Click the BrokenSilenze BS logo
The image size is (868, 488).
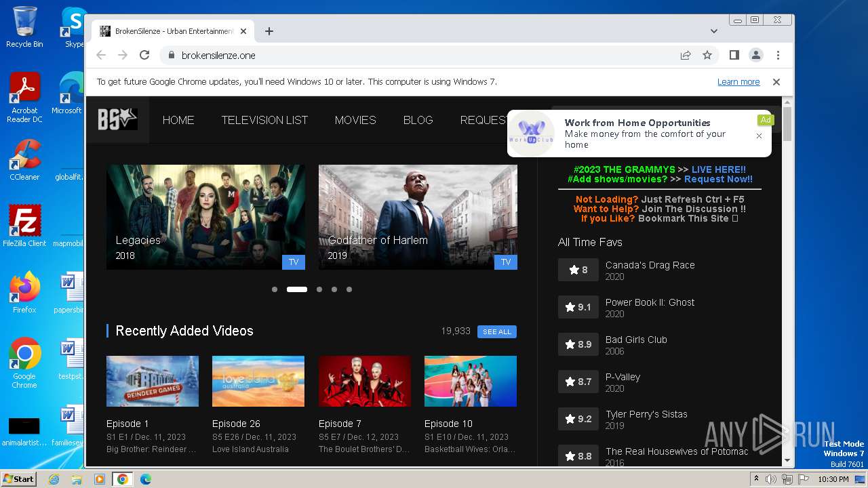[117, 119]
